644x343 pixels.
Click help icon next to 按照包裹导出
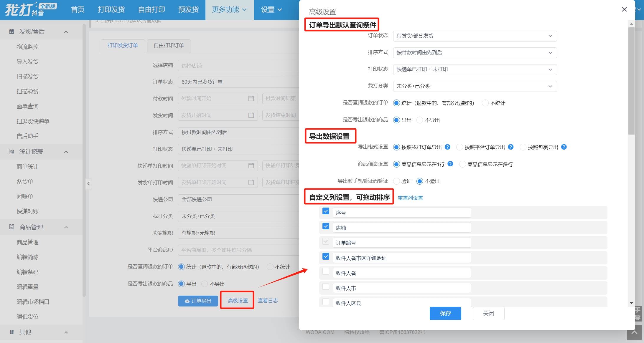click(564, 147)
